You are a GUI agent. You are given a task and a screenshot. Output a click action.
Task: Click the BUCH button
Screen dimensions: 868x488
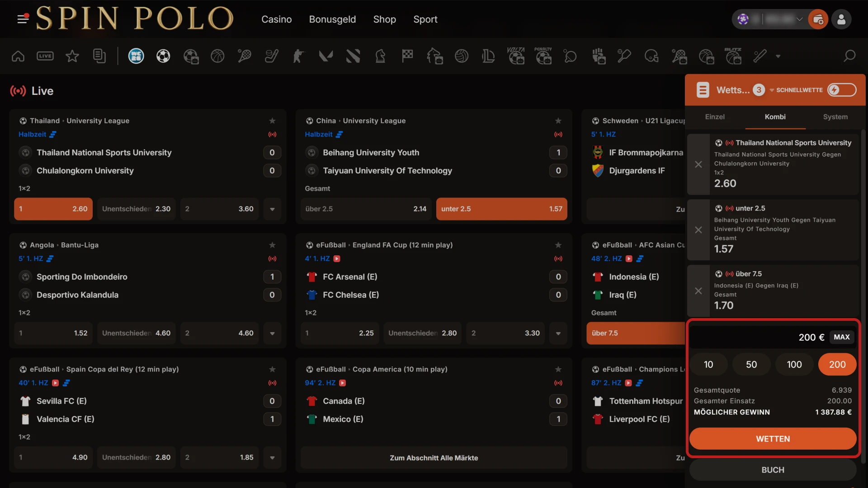pos(773,470)
